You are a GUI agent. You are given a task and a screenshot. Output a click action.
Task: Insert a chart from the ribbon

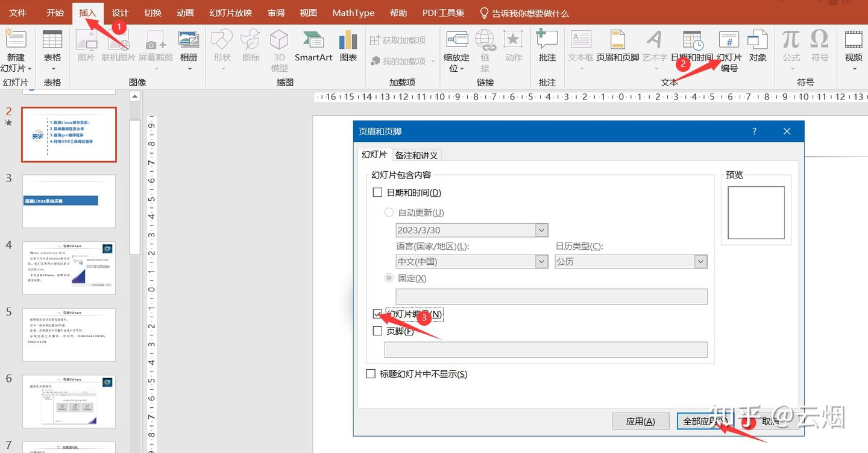coord(348,48)
